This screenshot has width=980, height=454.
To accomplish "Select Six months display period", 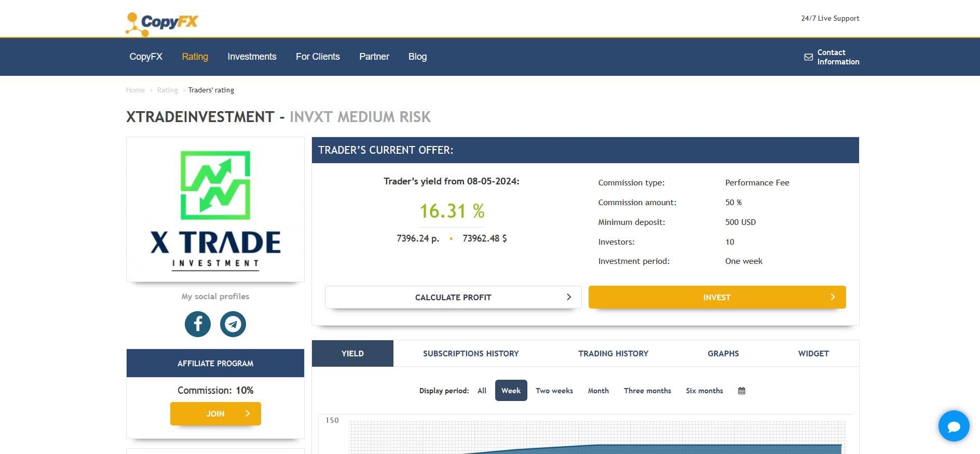I will 704,391.
